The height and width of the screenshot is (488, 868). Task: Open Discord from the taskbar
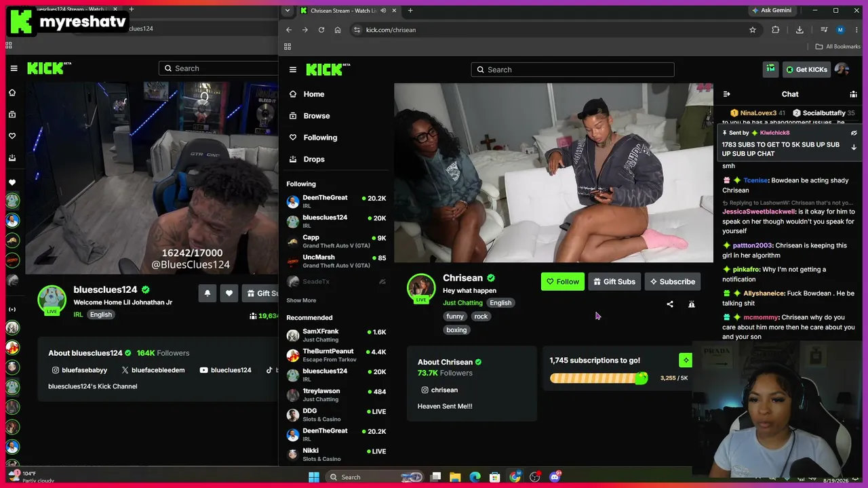click(x=555, y=477)
